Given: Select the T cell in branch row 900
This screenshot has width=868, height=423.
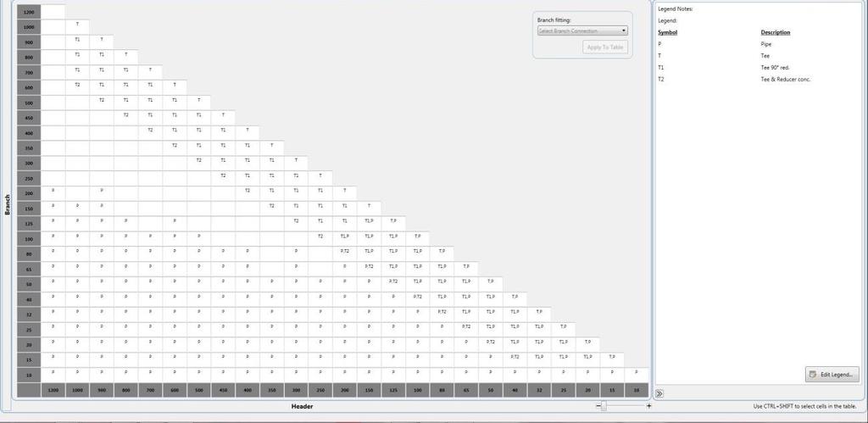Looking at the screenshot, I should click(x=102, y=42).
